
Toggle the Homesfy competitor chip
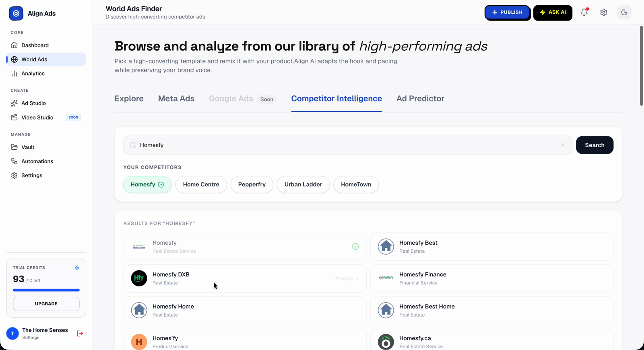[147, 185]
